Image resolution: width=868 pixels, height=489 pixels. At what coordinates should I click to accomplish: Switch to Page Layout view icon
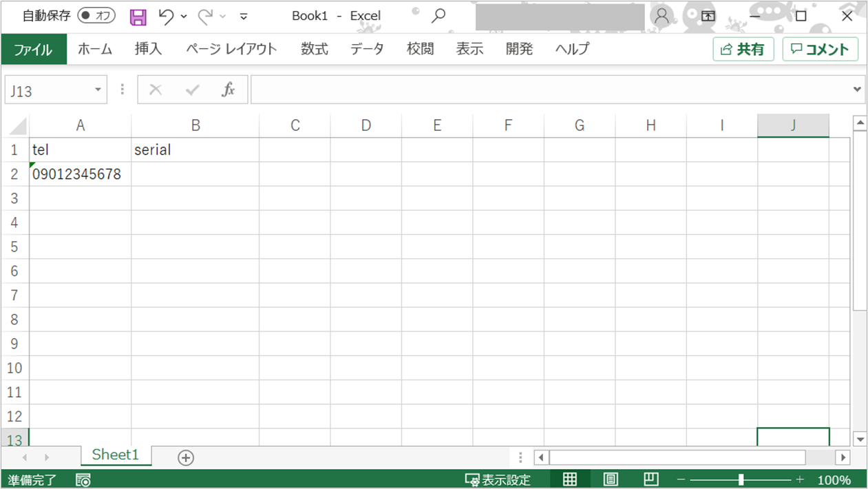pos(611,480)
